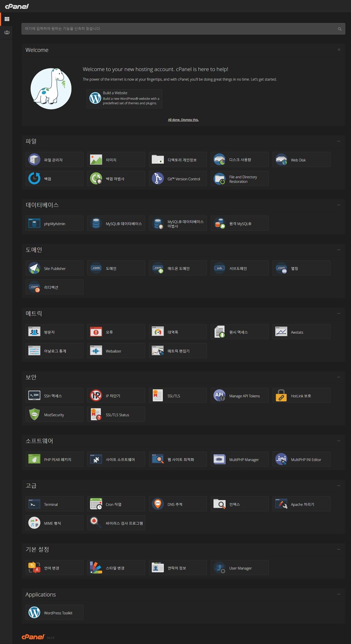The width and height of the screenshot is (351, 644).
Task: Open 애드온 도메인 addon domains icon
Action: [158, 268]
